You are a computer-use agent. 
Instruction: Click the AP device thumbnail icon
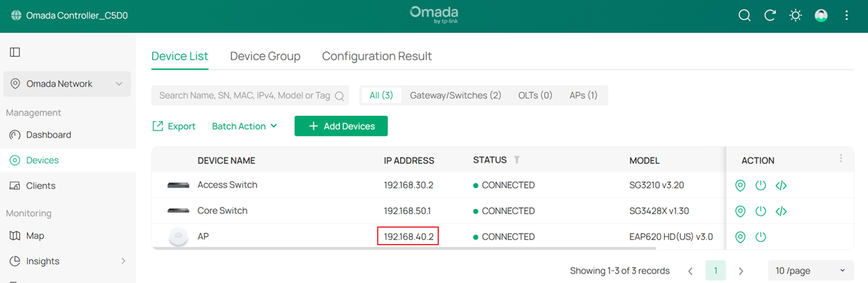(x=178, y=236)
